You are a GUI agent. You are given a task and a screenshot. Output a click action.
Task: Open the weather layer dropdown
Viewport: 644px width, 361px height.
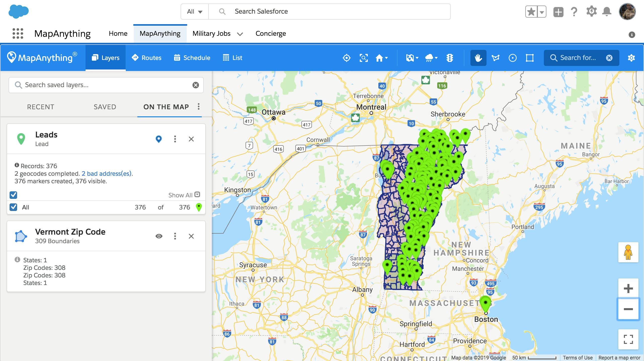tap(431, 58)
